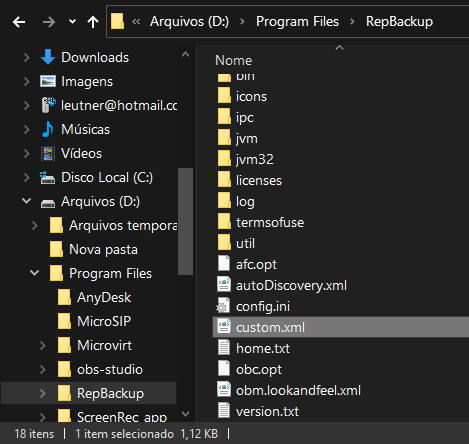Click the Vídeos label in tree

81,153
